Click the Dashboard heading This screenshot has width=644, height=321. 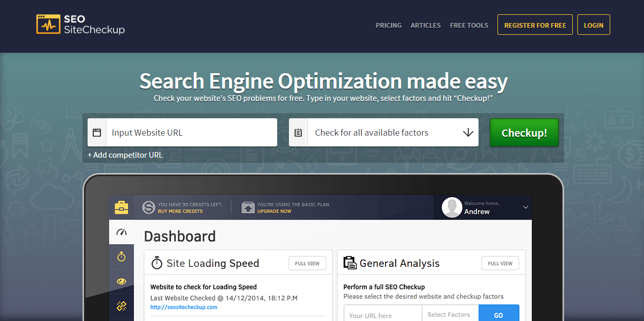pos(180,236)
